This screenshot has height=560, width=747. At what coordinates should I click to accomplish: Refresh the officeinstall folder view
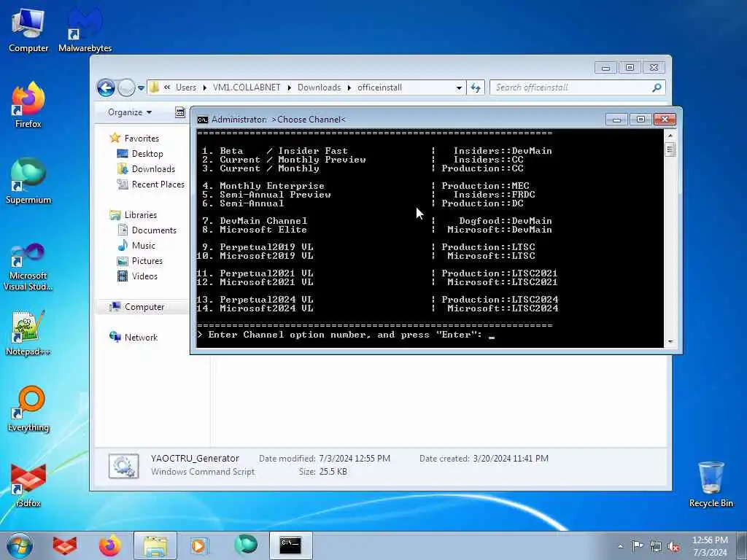pyautogui.click(x=476, y=87)
